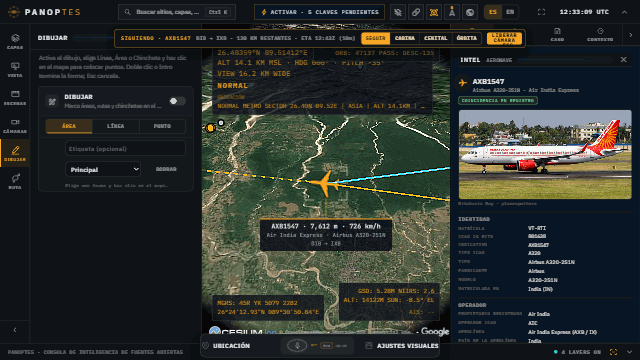Expand the status bar chevron
640x360 pixels.
click(x=629, y=352)
